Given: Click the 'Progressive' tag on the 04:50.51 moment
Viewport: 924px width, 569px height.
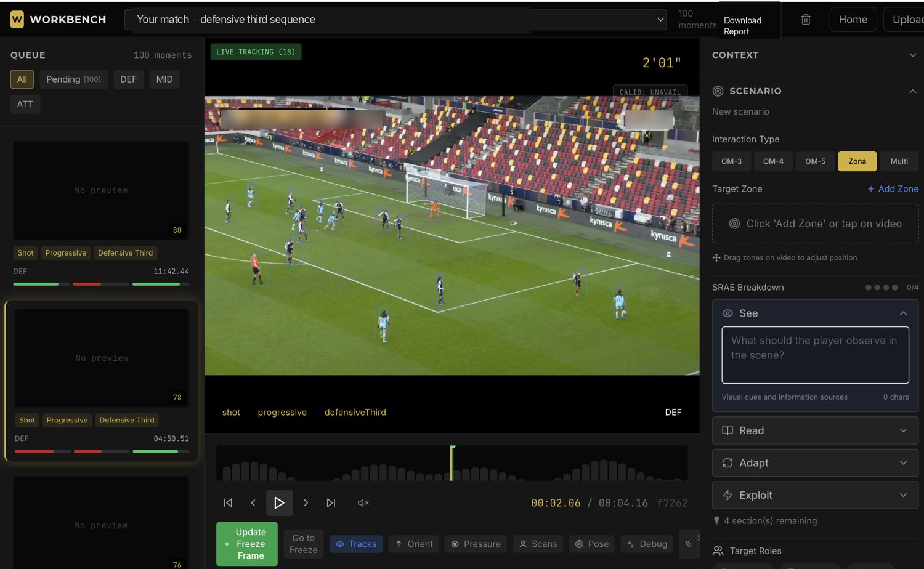Looking at the screenshot, I should tap(67, 421).
